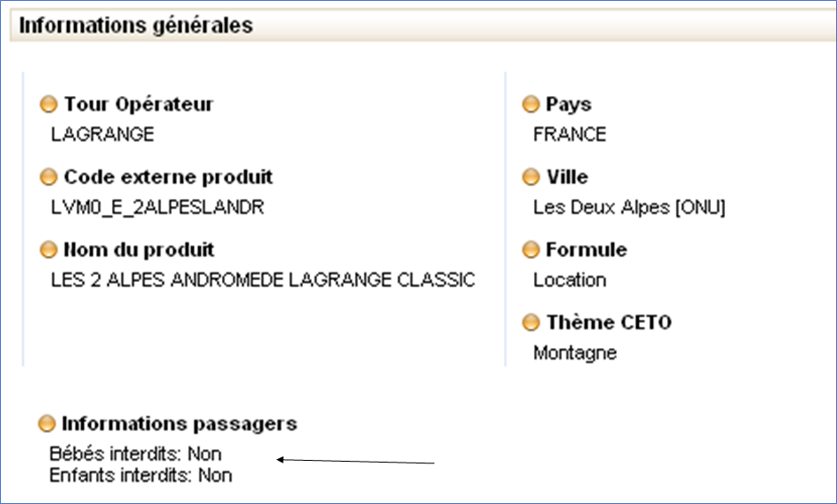Viewport: 837px width, 504px height.
Task: Click the Location formula value
Action: (x=570, y=280)
